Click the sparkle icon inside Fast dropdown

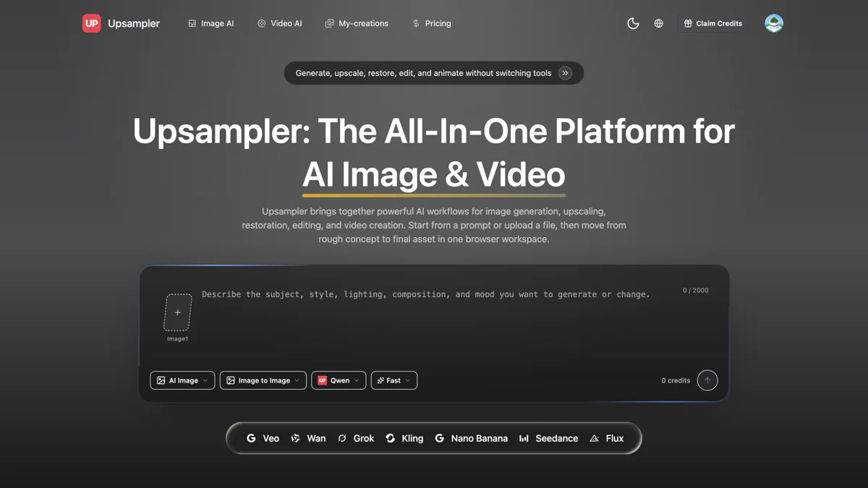[380, 380]
